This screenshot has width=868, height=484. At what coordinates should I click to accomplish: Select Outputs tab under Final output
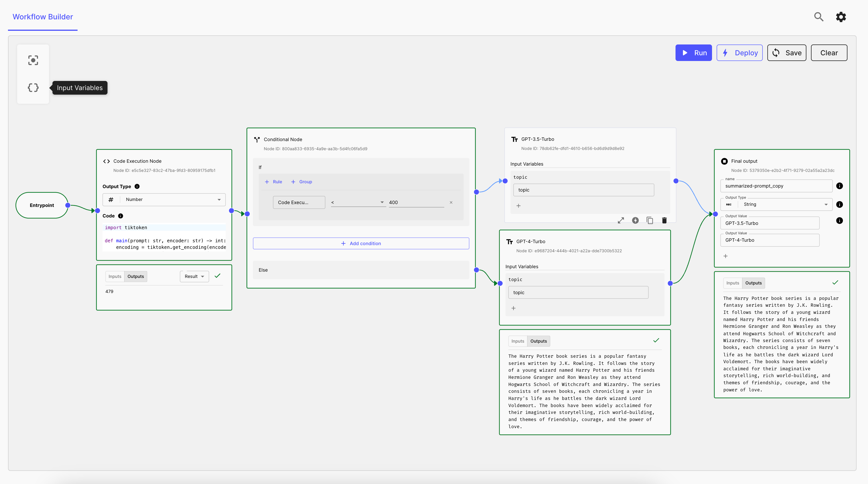tap(753, 283)
